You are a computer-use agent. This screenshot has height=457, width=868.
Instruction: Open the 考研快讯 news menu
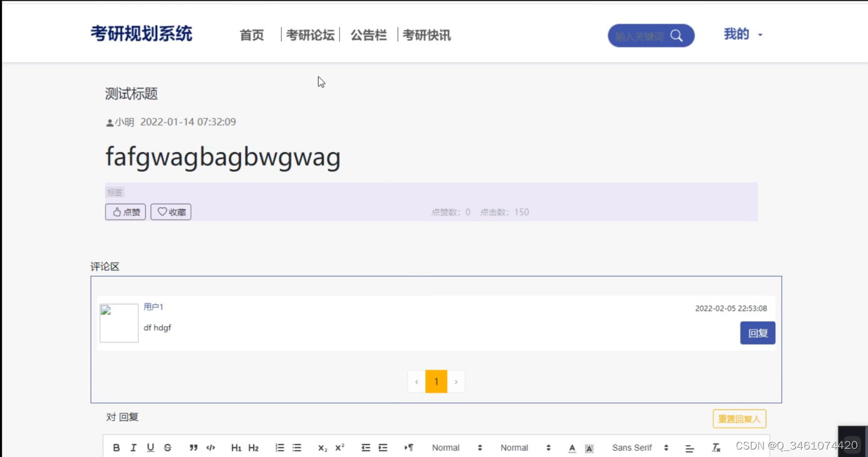click(426, 35)
